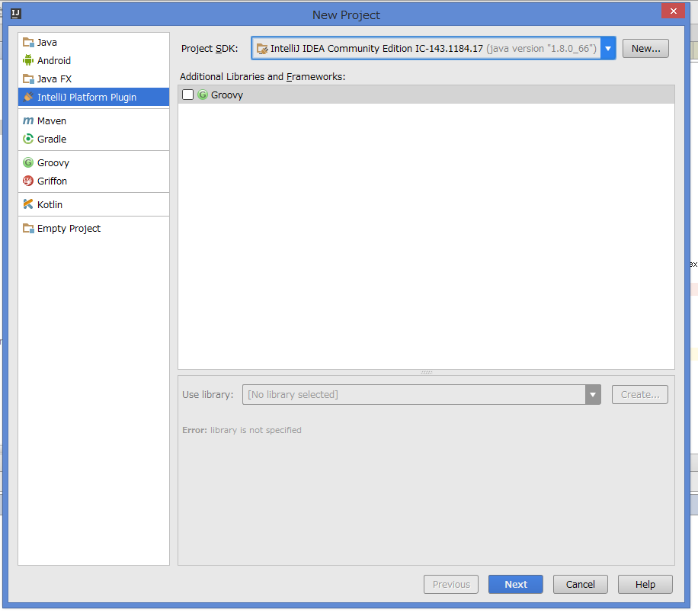698x616 pixels.
Task: Click the 'New Project' title text
Action: pyautogui.click(x=346, y=15)
